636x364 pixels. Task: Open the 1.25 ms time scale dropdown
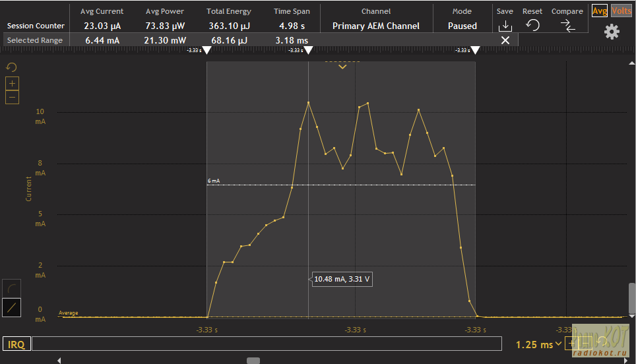click(538, 344)
